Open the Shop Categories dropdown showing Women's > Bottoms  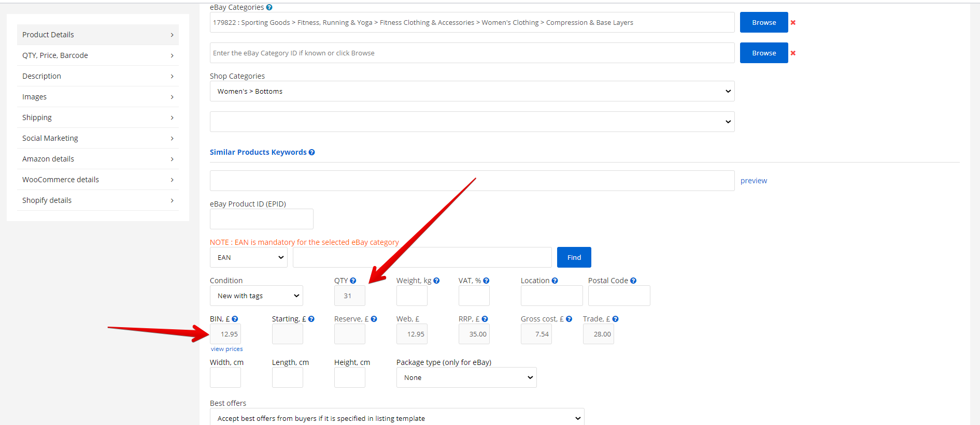pos(472,91)
